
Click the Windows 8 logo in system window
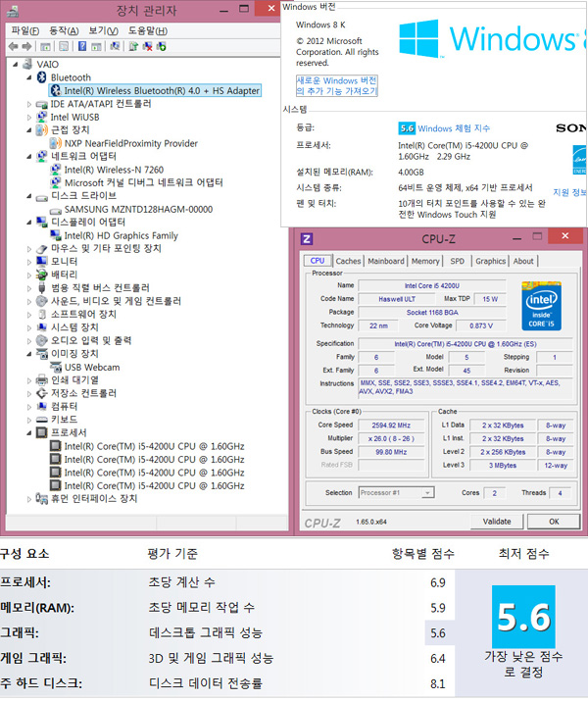coord(418,38)
